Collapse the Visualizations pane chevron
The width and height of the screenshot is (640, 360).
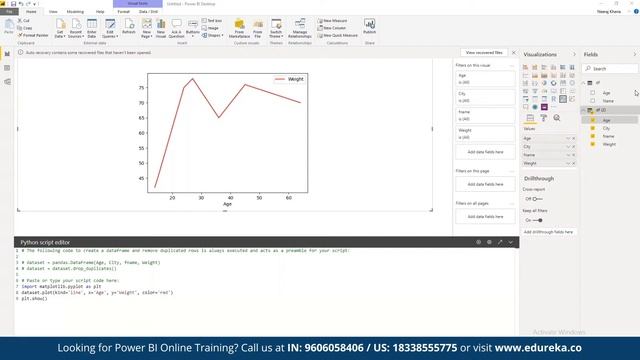point(574,54)
